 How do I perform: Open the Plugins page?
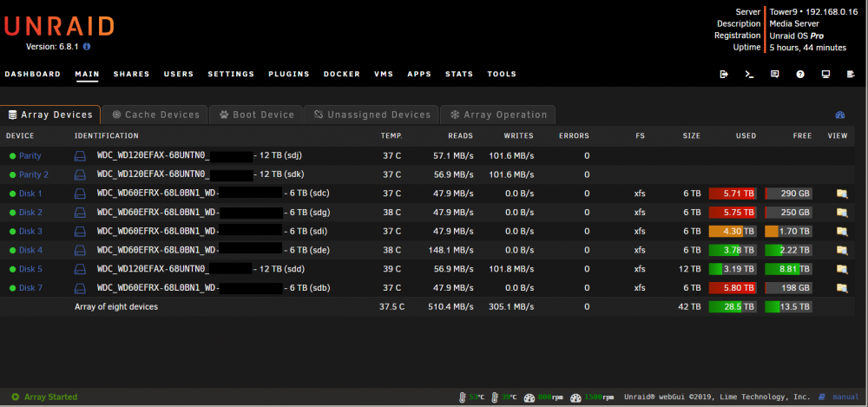(289, 75)
